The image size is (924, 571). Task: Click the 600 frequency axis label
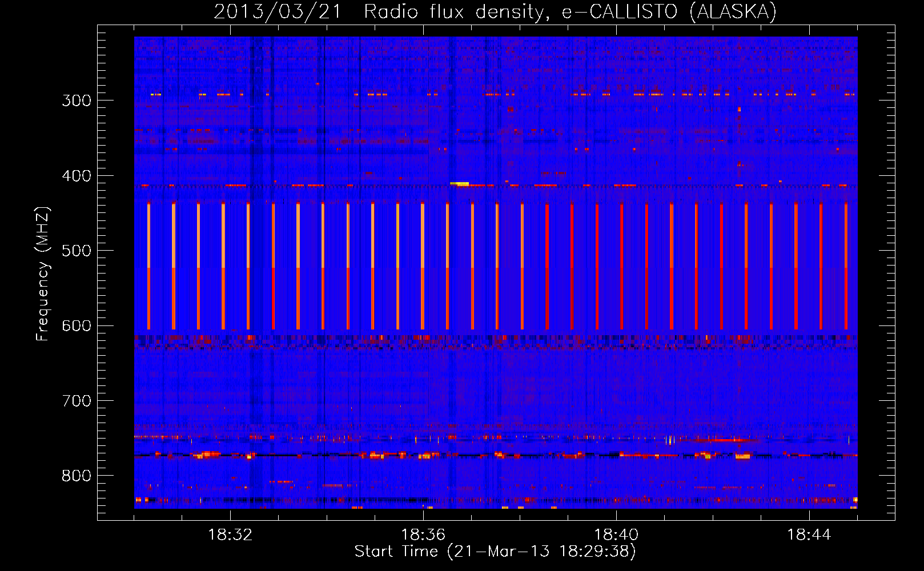(77, 326)
